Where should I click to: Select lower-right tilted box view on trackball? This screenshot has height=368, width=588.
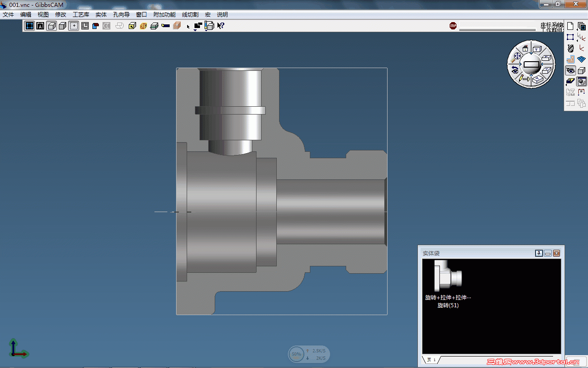pyautogui.click(x=546, y=70)
